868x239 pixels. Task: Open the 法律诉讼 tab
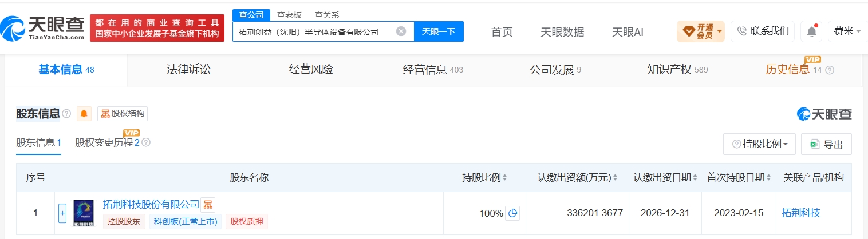coord(188,70)
